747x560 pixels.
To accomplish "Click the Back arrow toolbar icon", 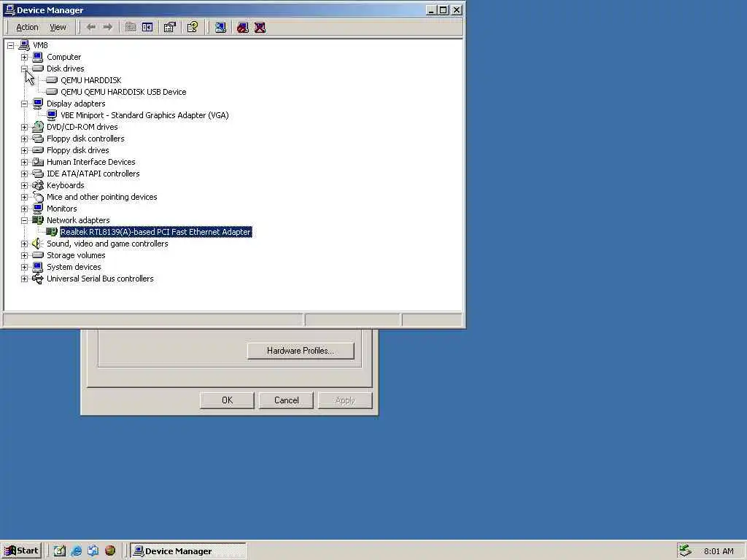I will pos(91,27).
